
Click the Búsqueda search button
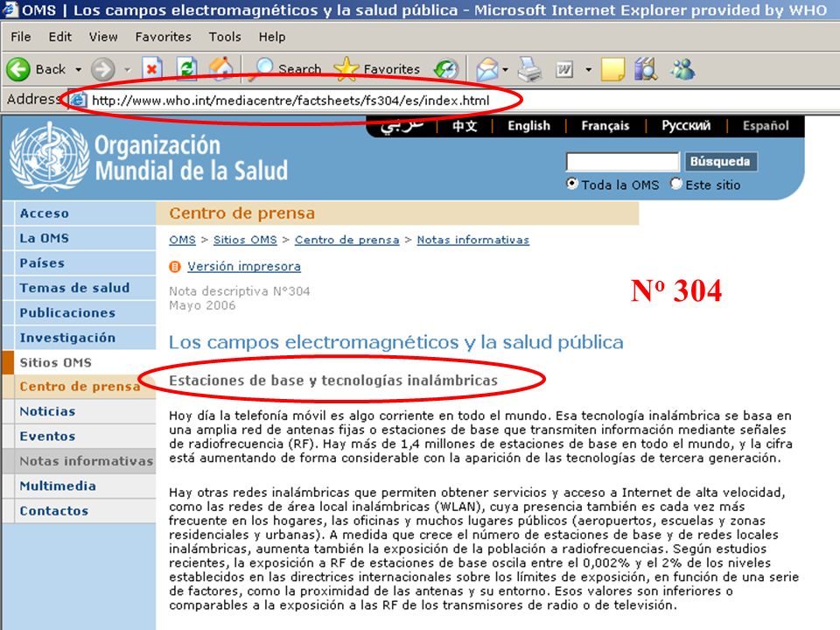tap(720, 161)
